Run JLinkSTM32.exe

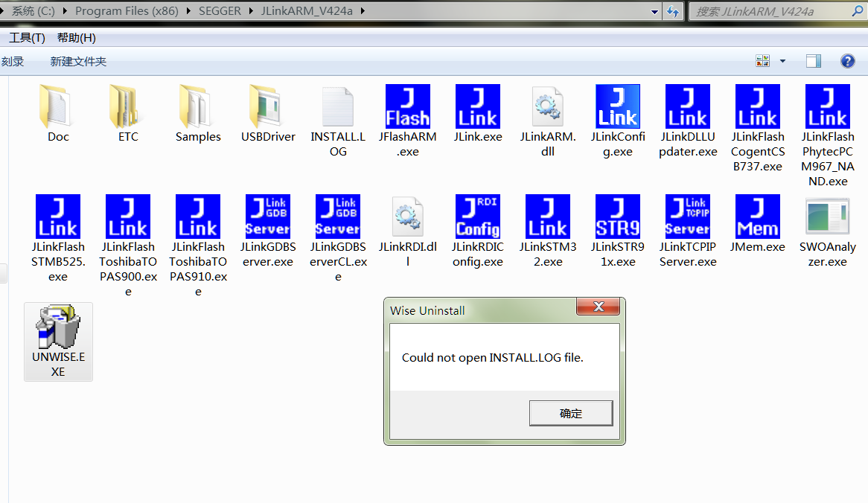pyautogui.click(x=547, y=217)
